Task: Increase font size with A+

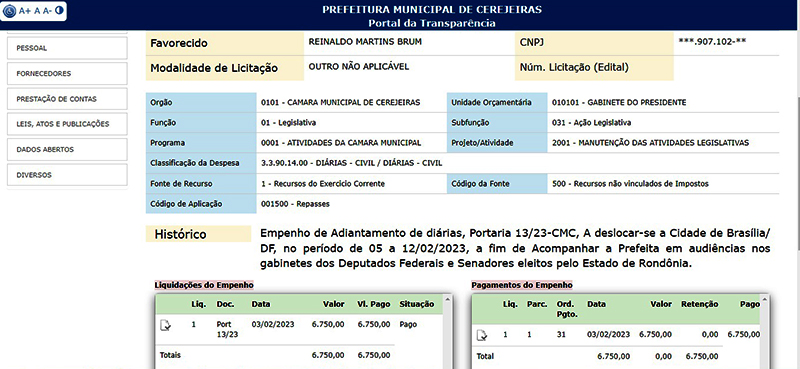Action: point(25,11)
